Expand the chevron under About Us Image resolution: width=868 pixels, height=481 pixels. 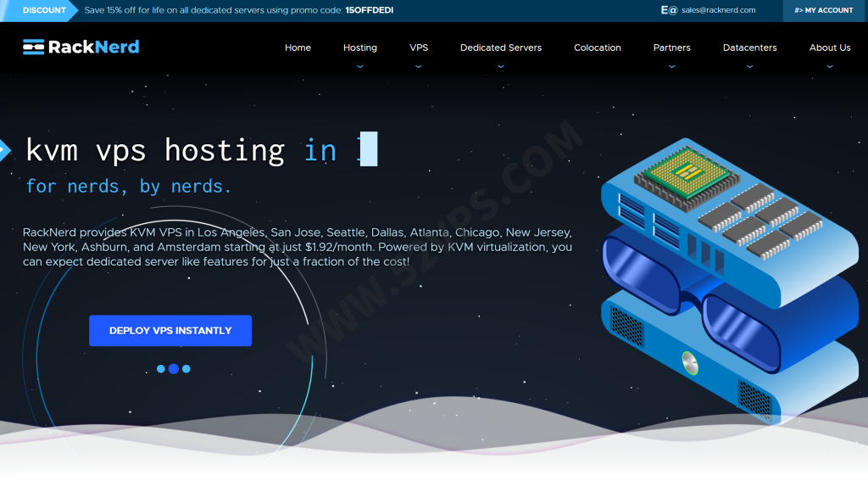[x=830, y=66]
